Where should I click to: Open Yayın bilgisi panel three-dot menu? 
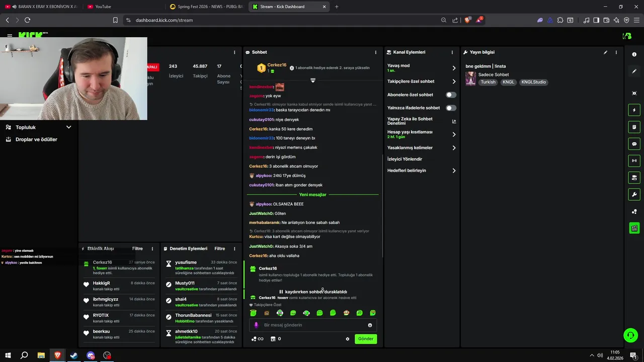(616, 52)
